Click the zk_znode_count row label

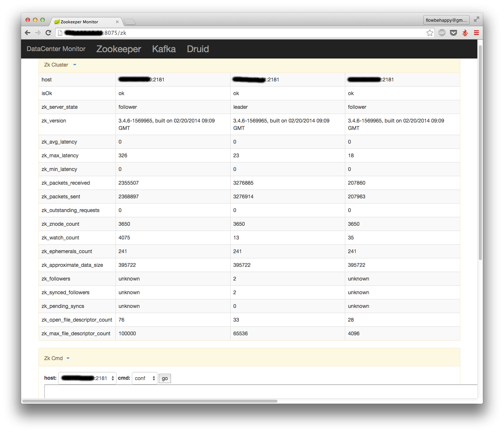60,224
